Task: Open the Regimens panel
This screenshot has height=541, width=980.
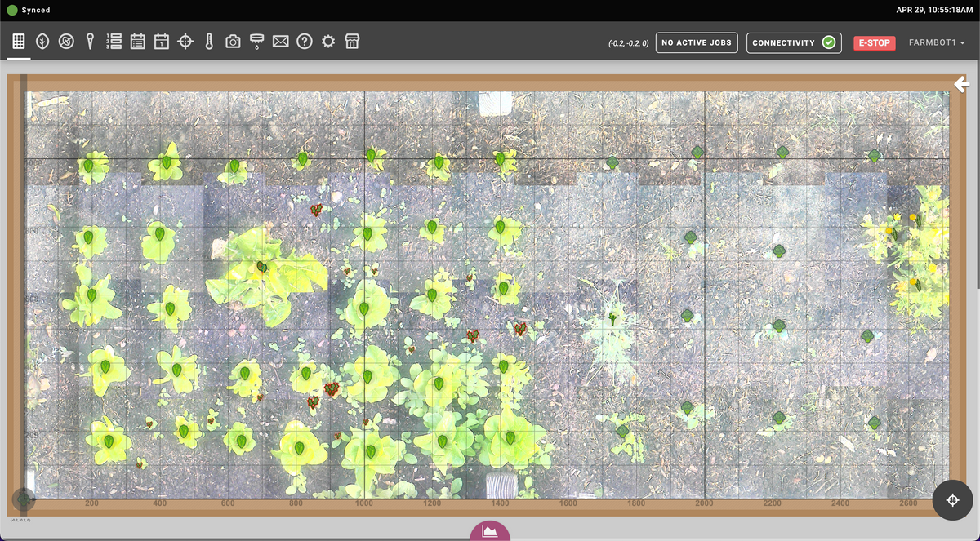Action: tap(137, 41)
